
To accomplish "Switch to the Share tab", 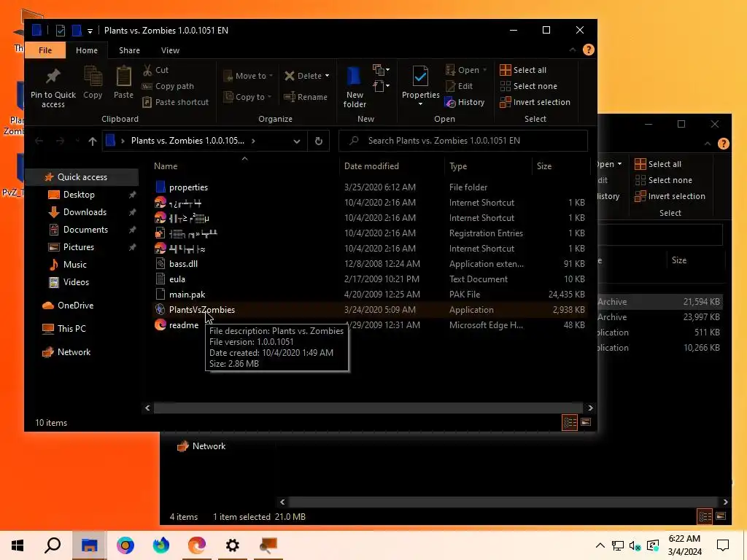I will 130,50.
